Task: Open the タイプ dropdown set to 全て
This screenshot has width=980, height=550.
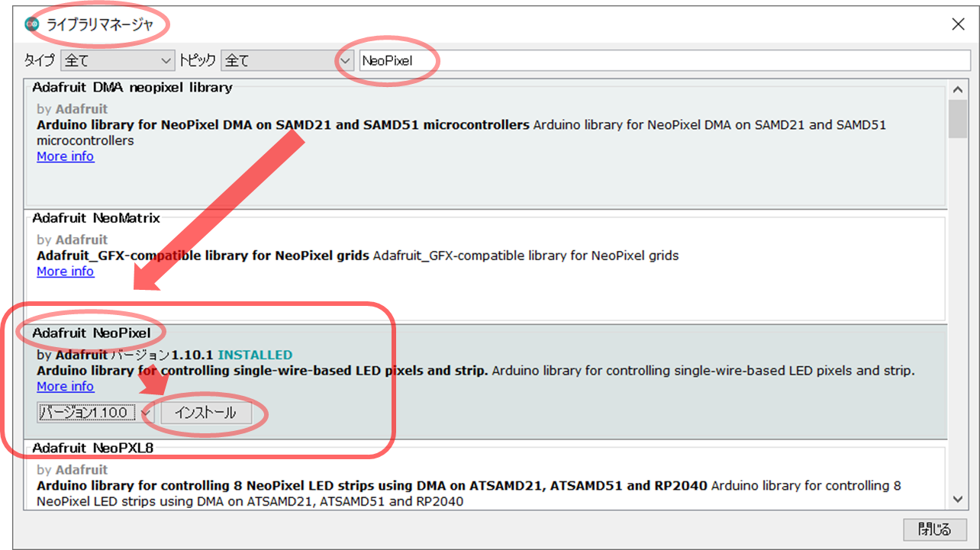Action: 118,60
